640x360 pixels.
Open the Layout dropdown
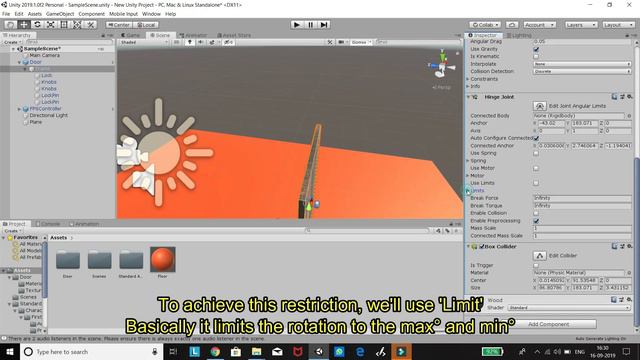[x=618, y=25]
